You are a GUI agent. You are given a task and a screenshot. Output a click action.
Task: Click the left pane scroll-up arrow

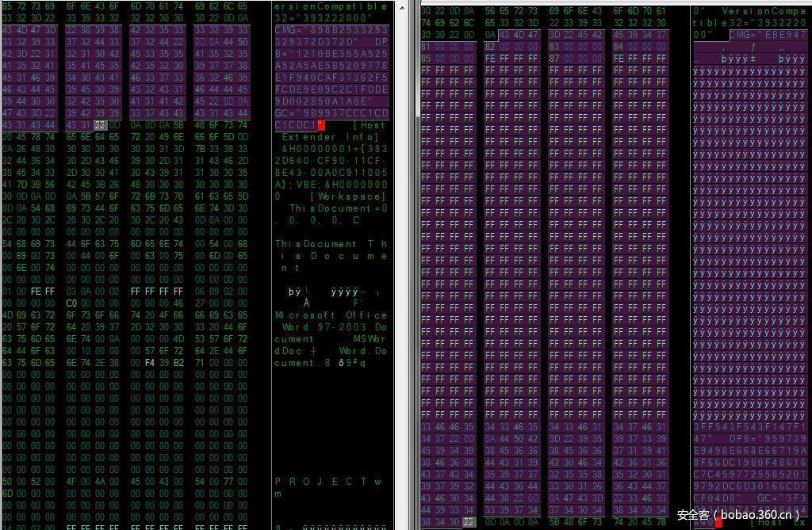[x=402, y=8]
